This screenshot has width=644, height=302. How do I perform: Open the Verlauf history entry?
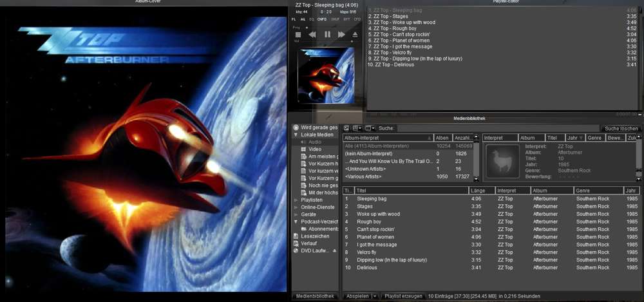point(310,243)
